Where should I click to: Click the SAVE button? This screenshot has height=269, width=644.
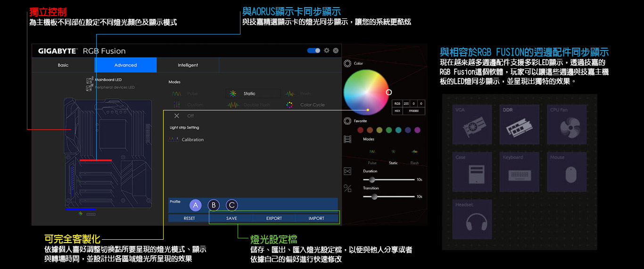(x=231, y=219)
